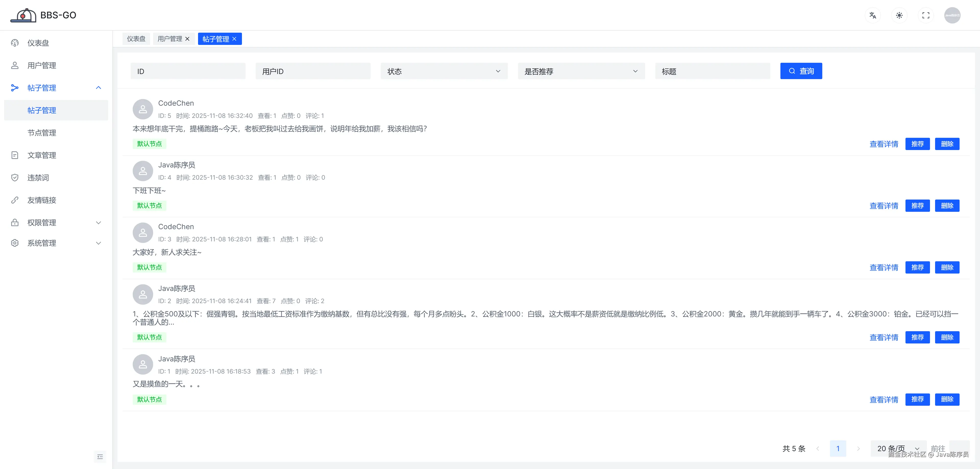Enter fullscreen mode via header icon

click(x=926, y=16)
